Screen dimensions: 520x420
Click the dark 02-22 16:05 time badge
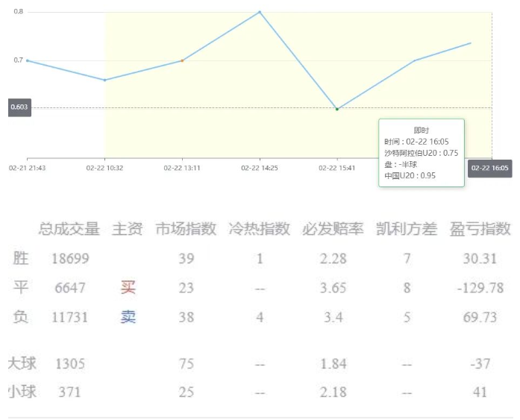pos(489,168)
